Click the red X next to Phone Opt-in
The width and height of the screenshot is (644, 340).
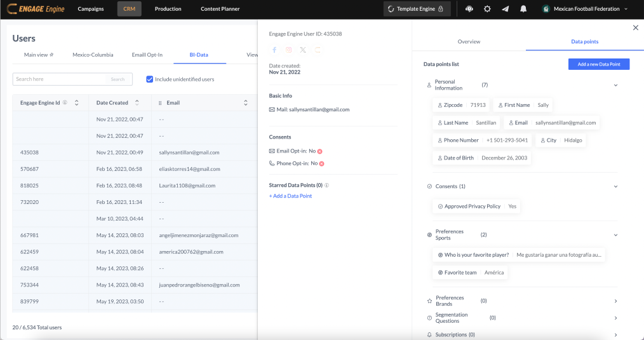point(321,163)
